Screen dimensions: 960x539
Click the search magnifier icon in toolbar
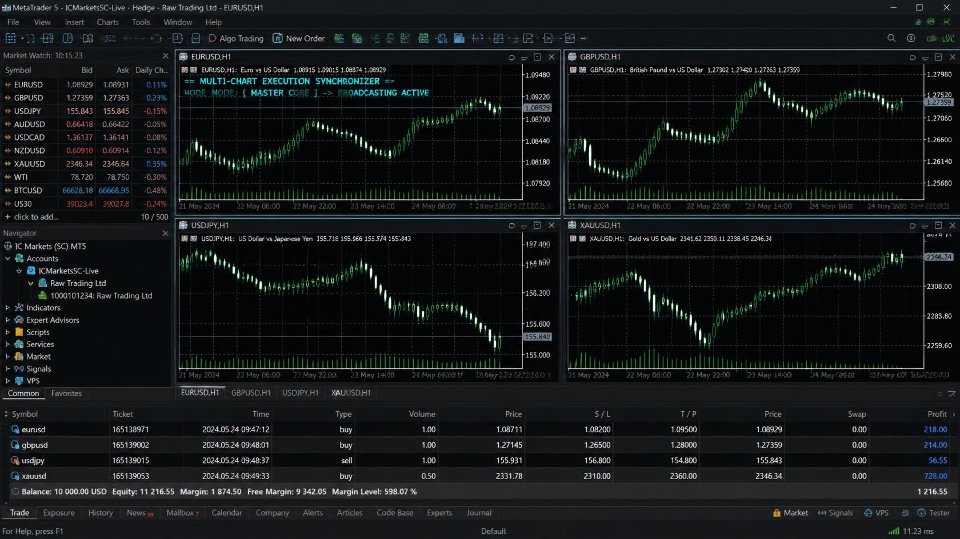(x=891, y=38)
